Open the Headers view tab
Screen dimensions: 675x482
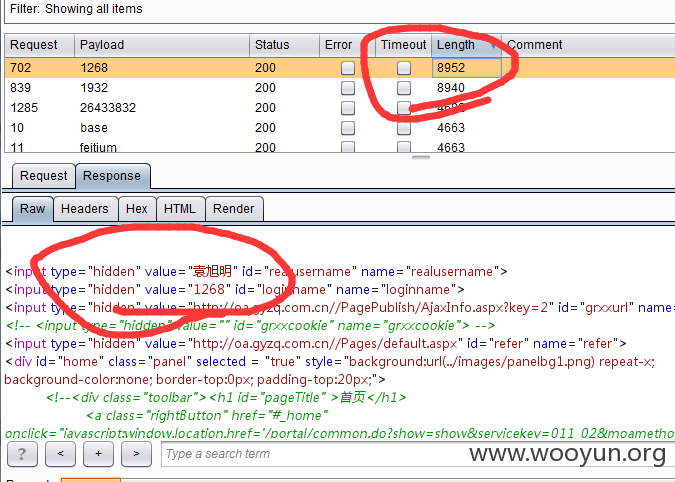coord(85,209)
